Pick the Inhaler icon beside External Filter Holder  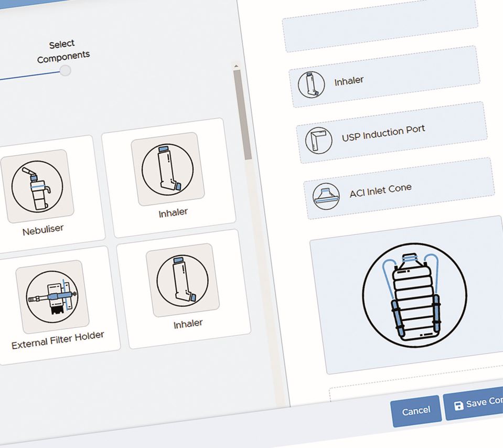click(x=183, y=281)
